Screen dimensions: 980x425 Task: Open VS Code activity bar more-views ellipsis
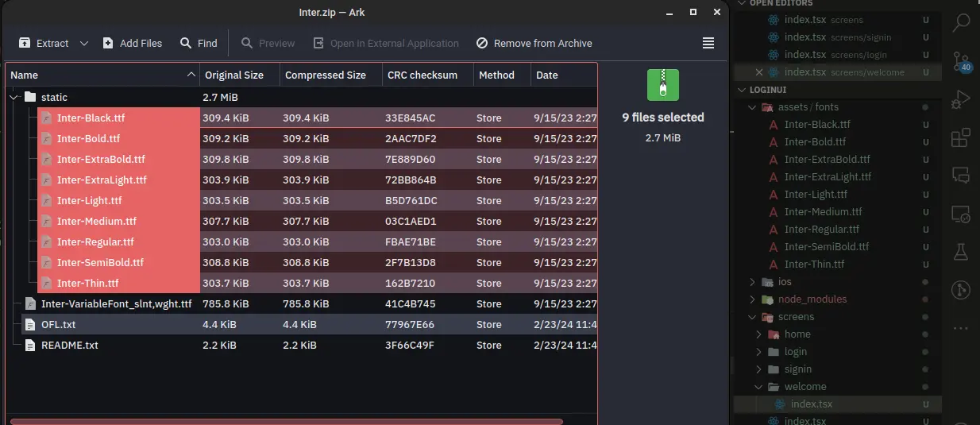click(961, 327)
